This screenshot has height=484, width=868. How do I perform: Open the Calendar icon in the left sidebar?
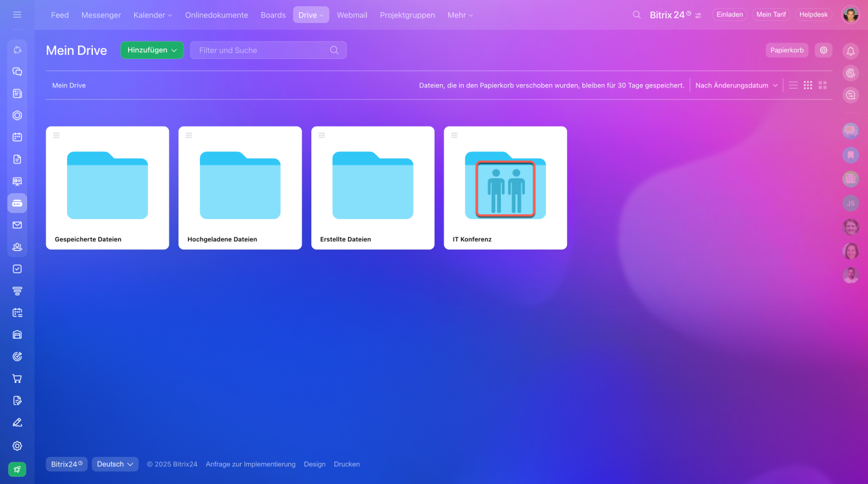[17, 137]
